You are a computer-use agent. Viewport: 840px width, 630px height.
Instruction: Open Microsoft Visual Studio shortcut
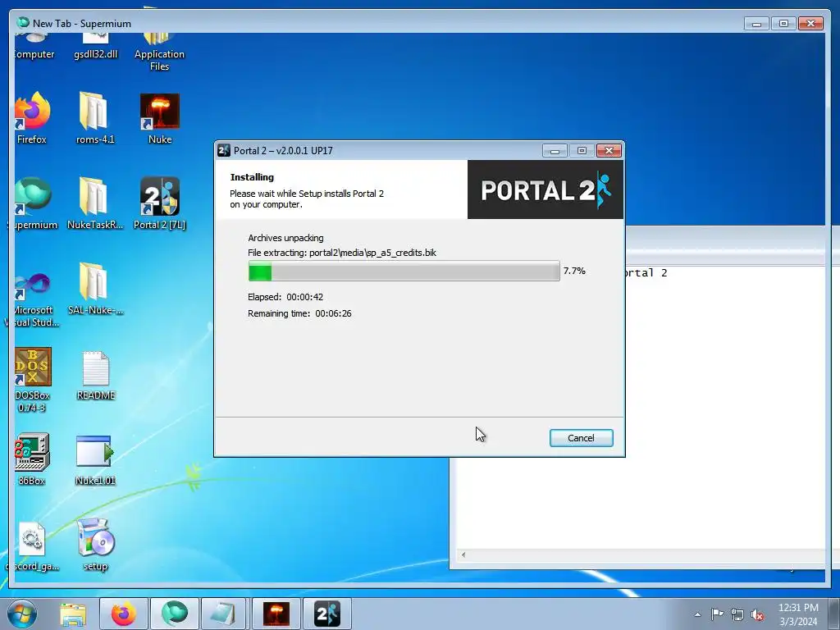click(34, 300)
